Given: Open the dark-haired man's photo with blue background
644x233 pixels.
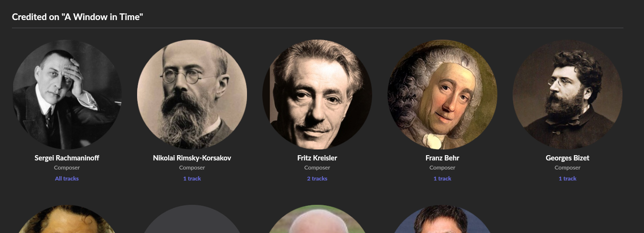Looking at the screenshot, I should click(x=442, y=219).
